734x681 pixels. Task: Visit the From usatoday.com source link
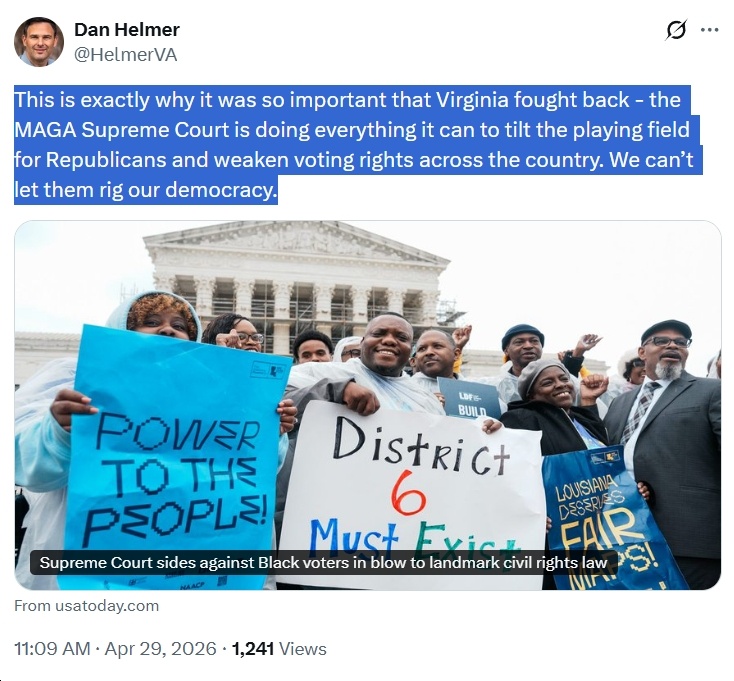coord(87,606)
